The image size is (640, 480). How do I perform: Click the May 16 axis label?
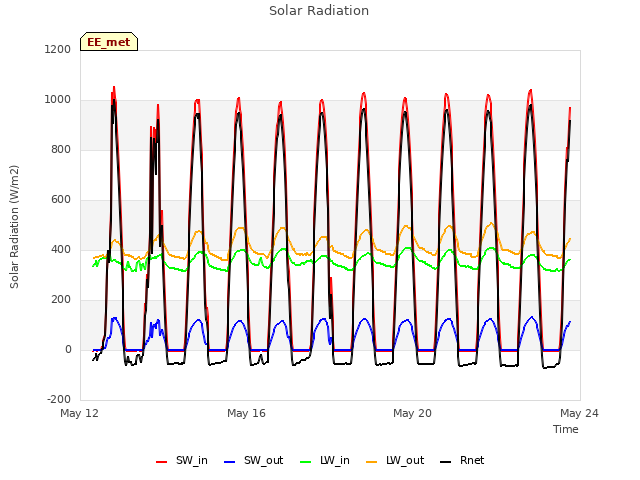click(247, 413)
